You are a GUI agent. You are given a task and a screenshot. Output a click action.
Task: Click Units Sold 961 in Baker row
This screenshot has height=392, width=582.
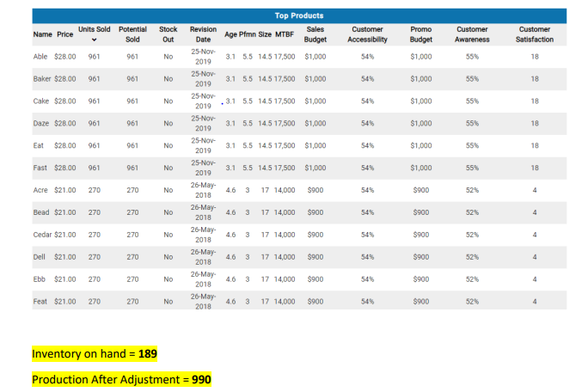point(95,79)
